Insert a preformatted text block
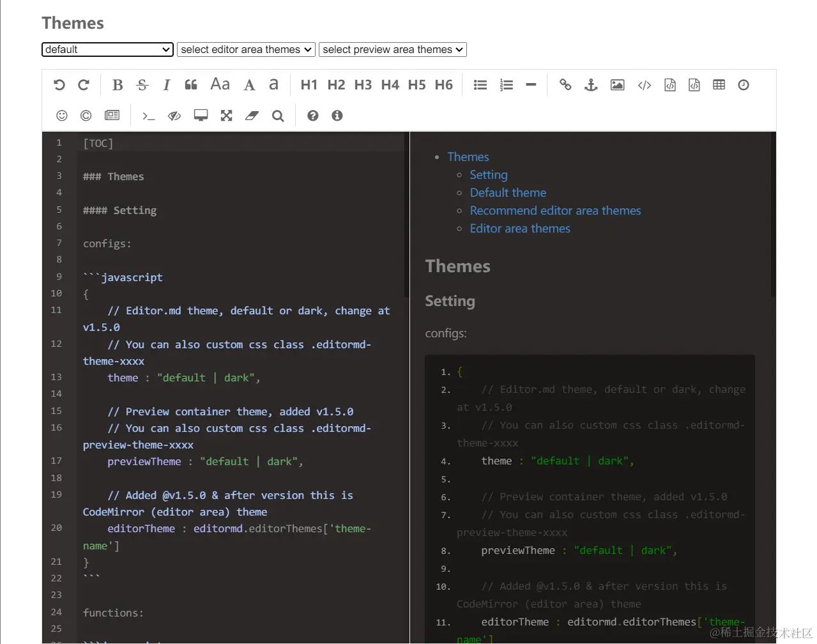The height and width of the screenshot is (644, 817). 670,85
